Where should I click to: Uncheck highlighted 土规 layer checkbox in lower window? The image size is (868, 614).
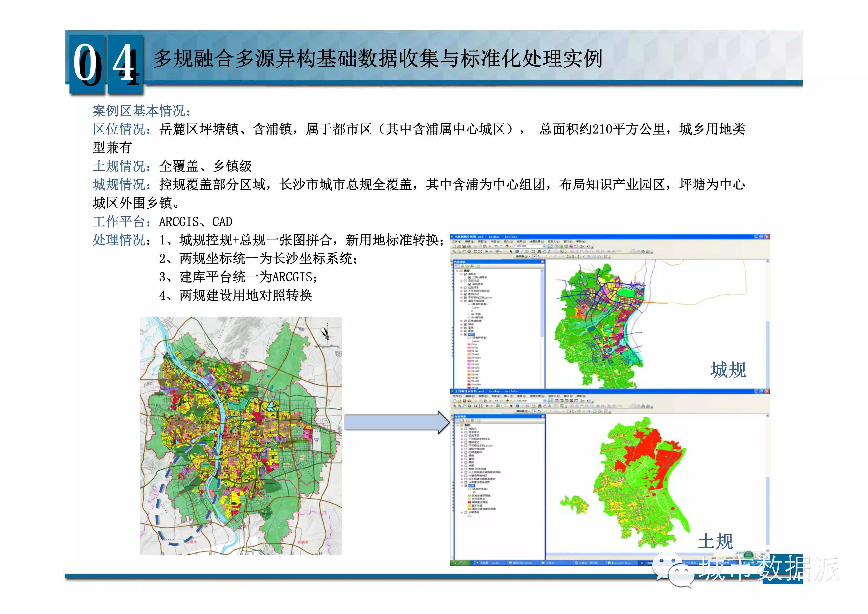pos(466,486)
